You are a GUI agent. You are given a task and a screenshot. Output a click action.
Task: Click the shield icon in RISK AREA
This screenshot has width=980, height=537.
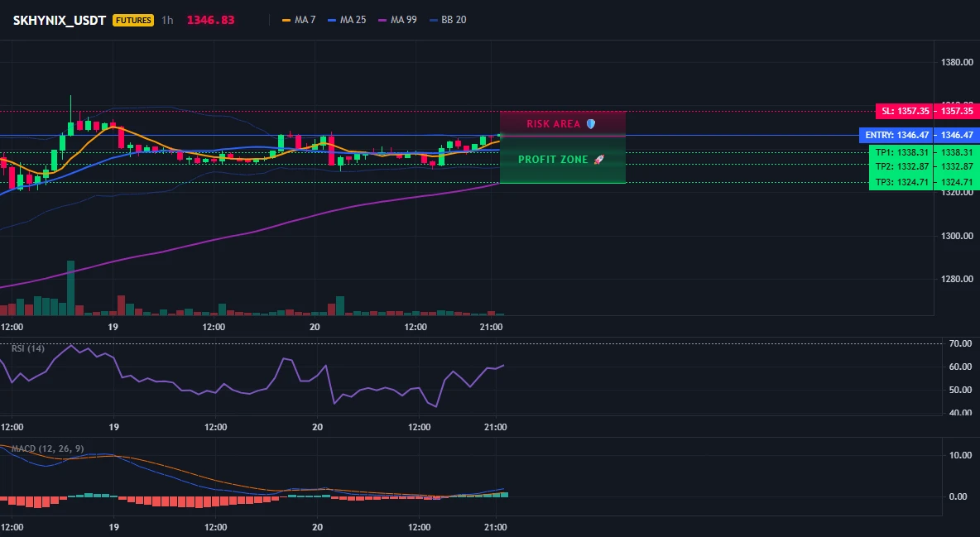tap(591, 124)
